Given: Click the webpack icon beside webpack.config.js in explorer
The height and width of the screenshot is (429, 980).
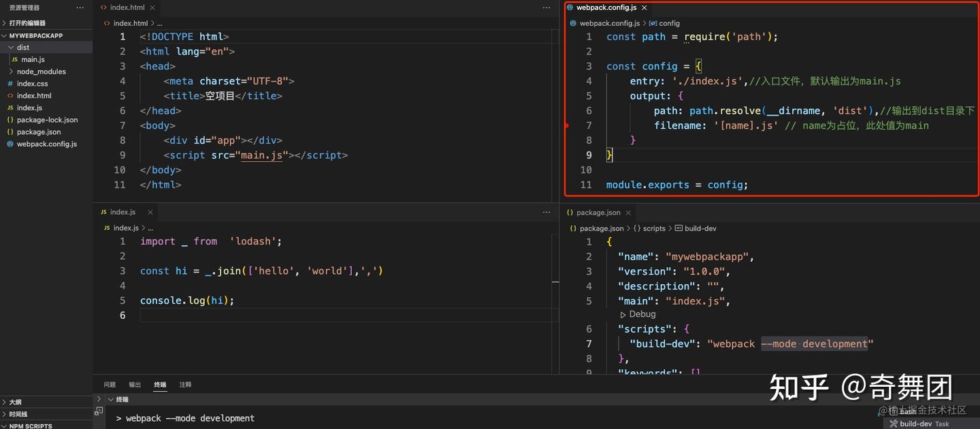Looking at the screenshot, I should click(x=10, y=144).
